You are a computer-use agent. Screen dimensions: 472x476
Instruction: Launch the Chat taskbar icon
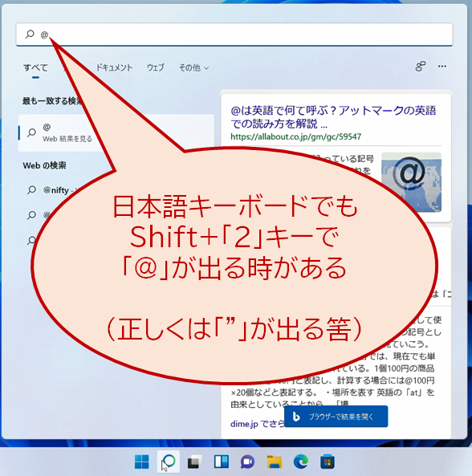point(248,462)
